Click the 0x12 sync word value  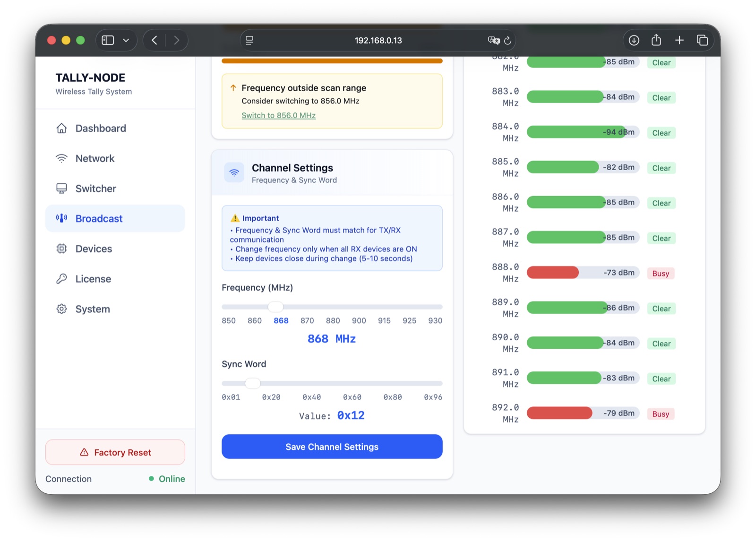[x=351, y=415]
